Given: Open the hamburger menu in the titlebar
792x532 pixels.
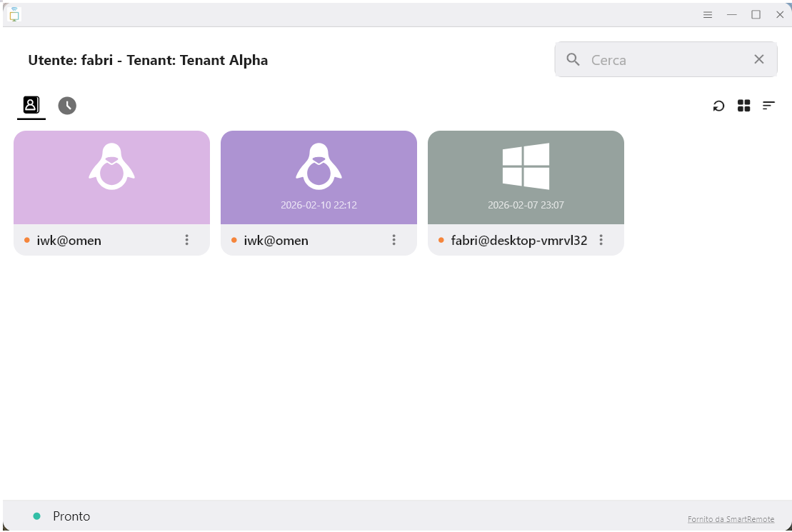Looking at the screenshot, I should pyautogui.click(x=707, y=14).
